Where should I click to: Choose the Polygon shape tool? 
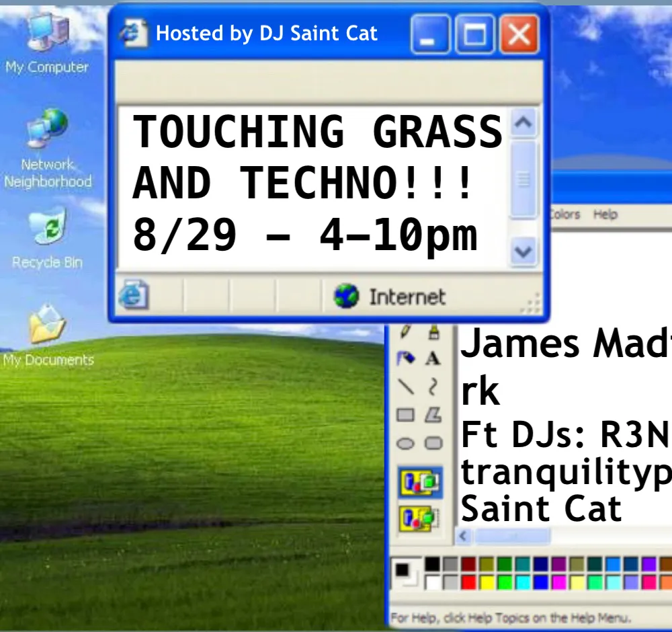tap(433, 415)
